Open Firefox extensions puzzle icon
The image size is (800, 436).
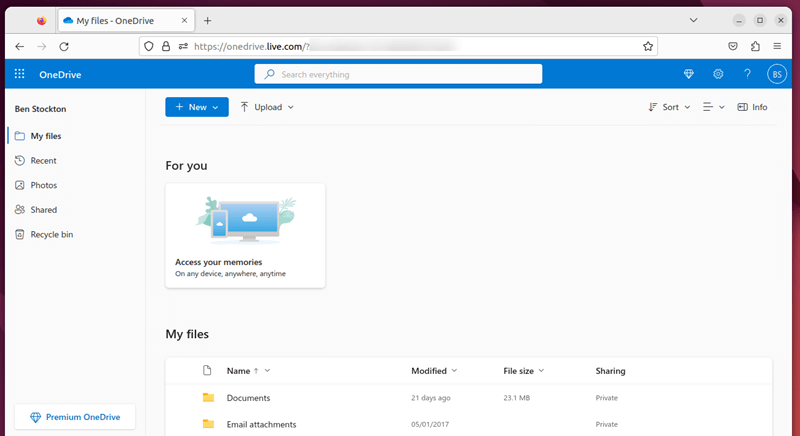click(x=755, y=46)
